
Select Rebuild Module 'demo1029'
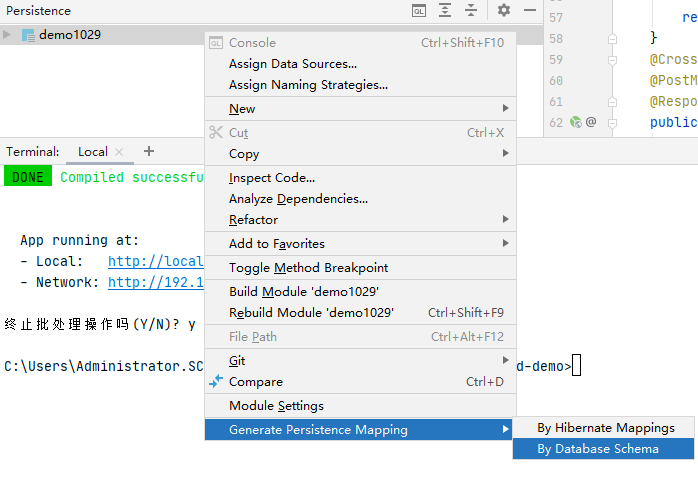[x=360, y=313]
